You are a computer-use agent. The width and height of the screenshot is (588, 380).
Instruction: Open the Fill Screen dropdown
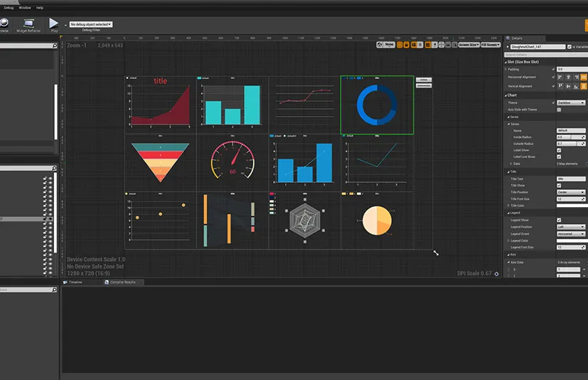491,45
